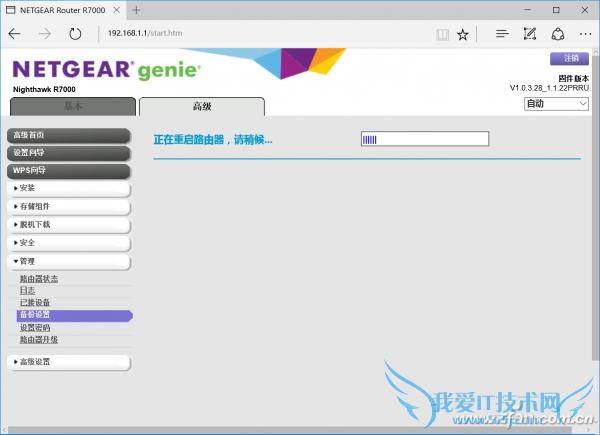This screenshot has height=435, width=600.
Task: Switch to the 基本 tab
Action: tap(73, 106)
